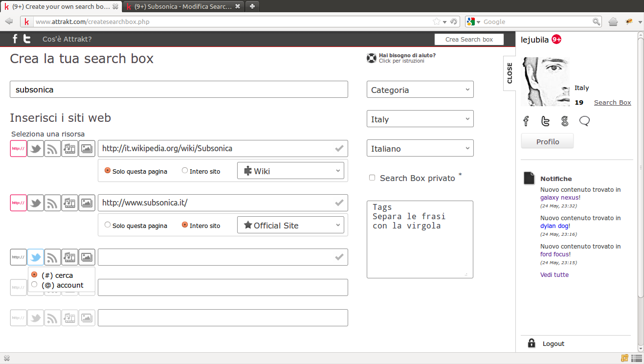
Task: Select Twitter icon in subsonica.it row
Action: (x=36, y=203)
